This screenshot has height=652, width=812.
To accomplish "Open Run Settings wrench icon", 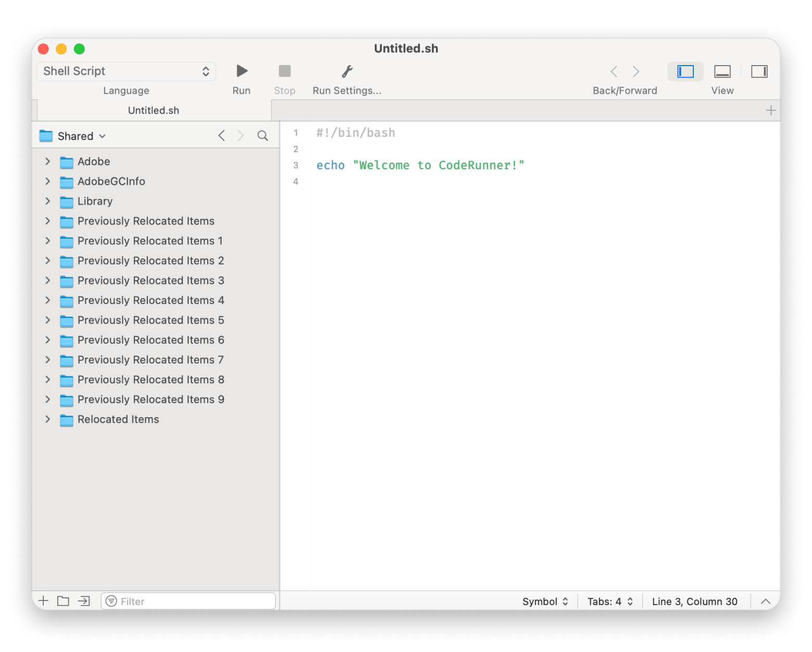I will click(x=347, y=71).
